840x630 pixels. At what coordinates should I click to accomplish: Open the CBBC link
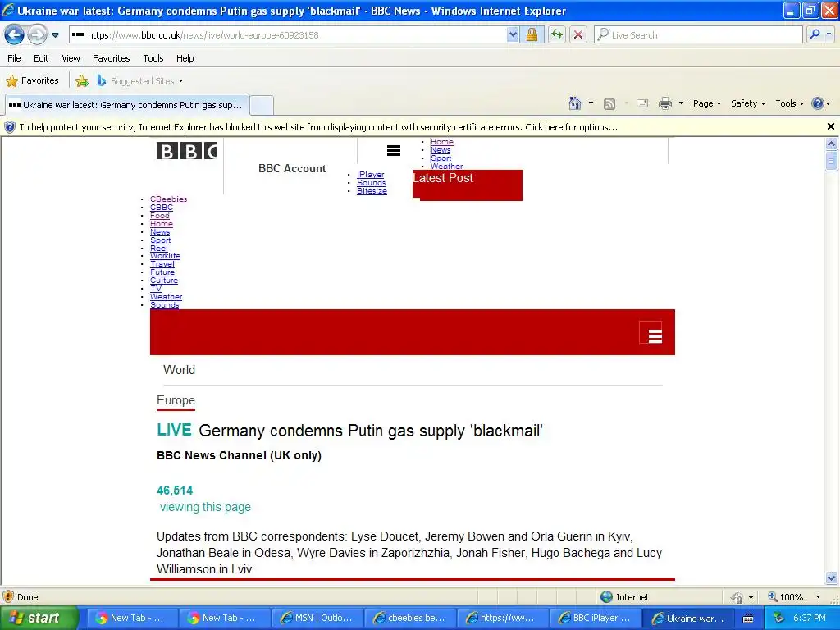coord(162,208)
